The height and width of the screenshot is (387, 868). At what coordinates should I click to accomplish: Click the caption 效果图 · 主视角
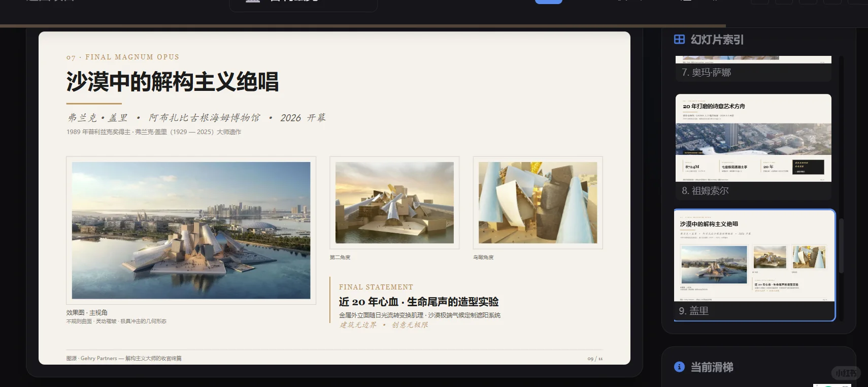click(x=87, y=312)
